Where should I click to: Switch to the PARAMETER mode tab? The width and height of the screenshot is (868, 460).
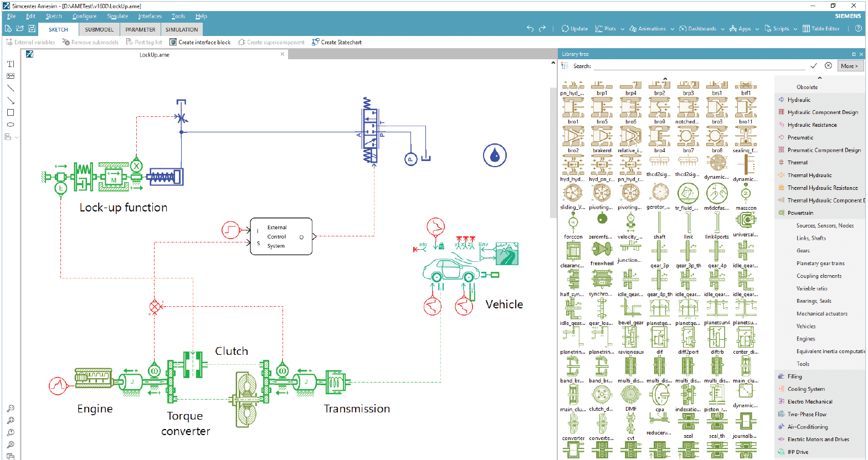point(140,29)
